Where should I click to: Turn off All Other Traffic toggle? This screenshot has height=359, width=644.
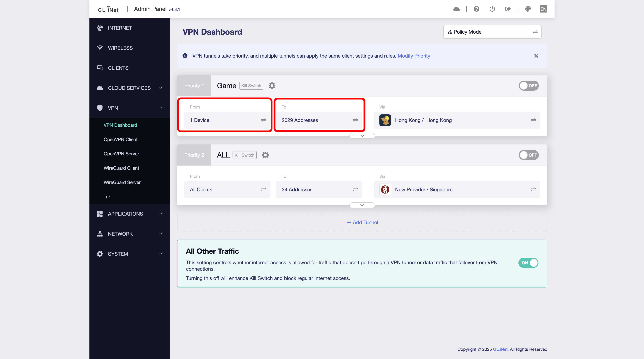(x=528, y=263)
